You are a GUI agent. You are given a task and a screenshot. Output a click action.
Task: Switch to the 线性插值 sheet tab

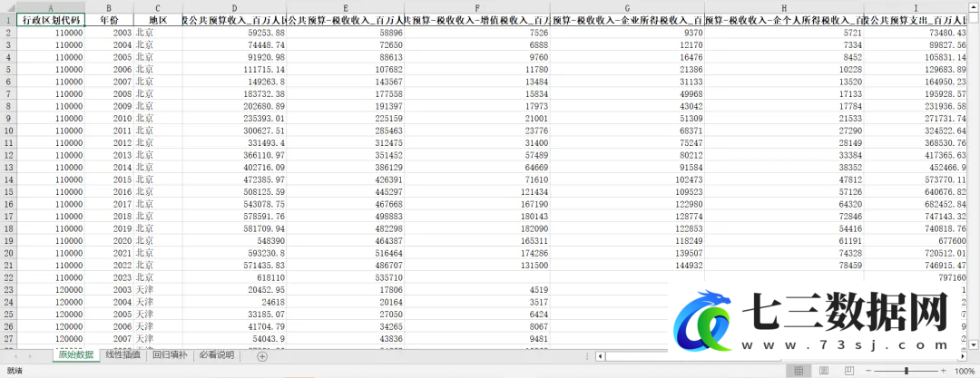tap(123, 355)
